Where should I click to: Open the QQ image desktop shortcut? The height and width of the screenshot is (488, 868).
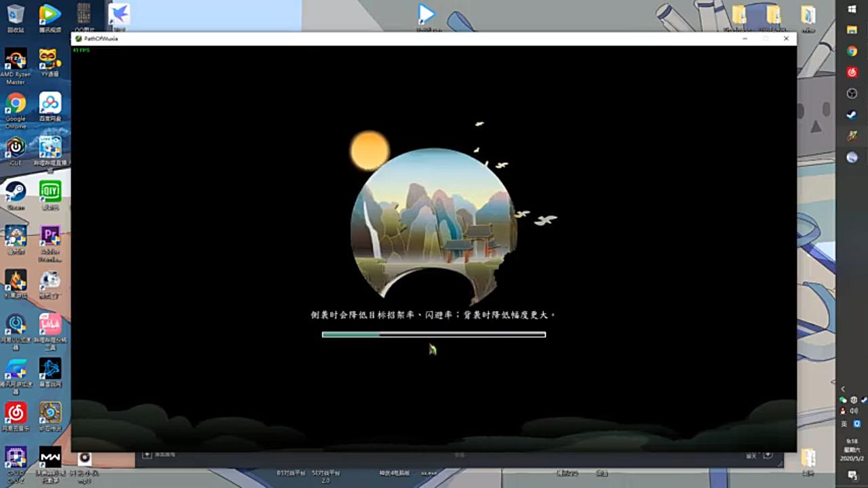coord(84,17)
